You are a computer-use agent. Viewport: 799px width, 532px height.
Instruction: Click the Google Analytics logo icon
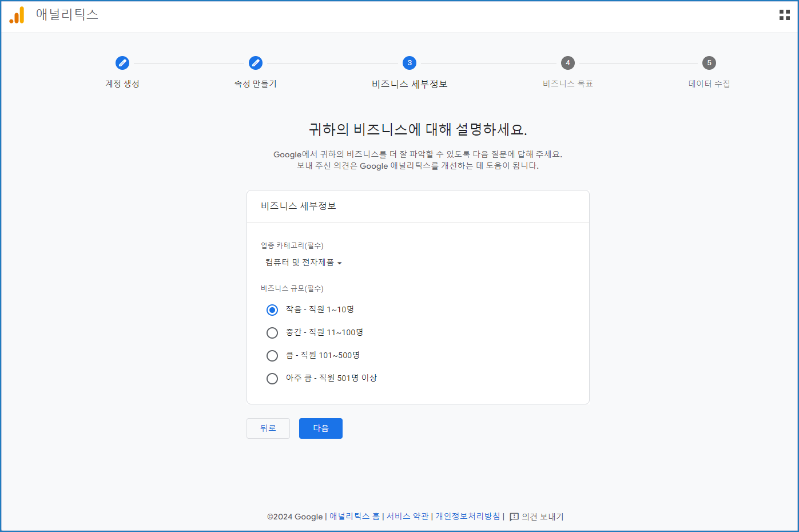tap(17, 15)
